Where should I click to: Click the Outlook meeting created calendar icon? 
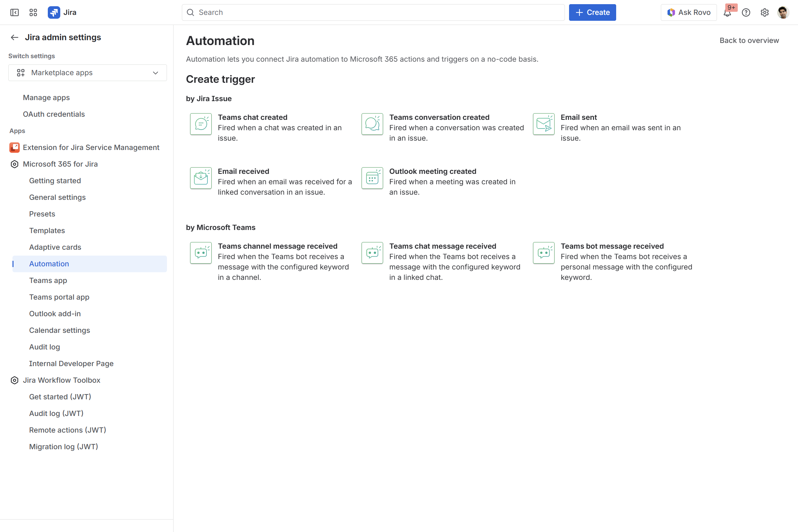[372, 178]
